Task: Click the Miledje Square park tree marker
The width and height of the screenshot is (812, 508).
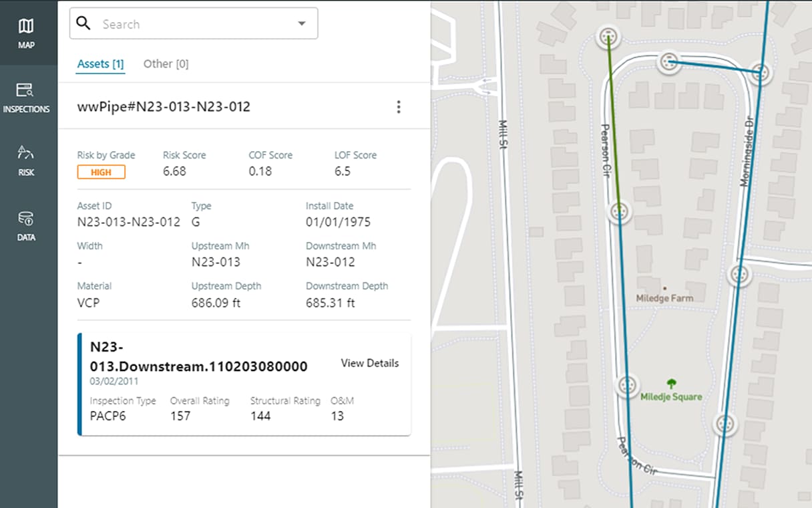Action: pos(671,384)
